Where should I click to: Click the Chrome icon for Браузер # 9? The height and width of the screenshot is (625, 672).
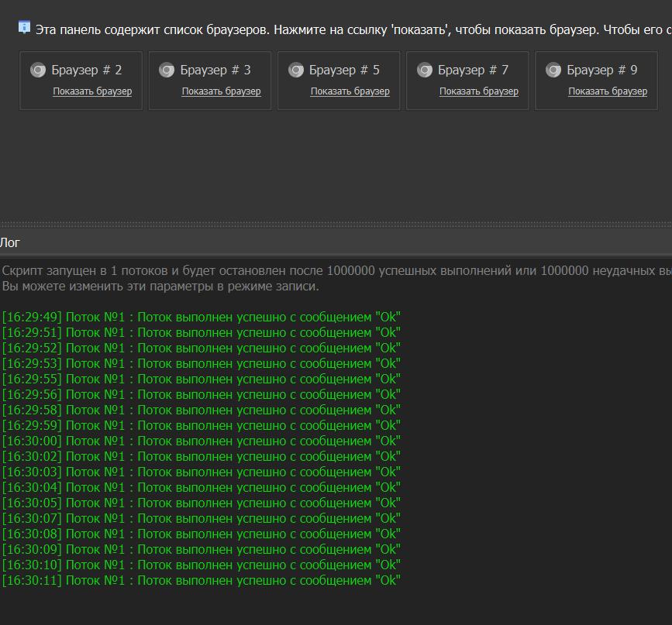click(x=553, y=70)
